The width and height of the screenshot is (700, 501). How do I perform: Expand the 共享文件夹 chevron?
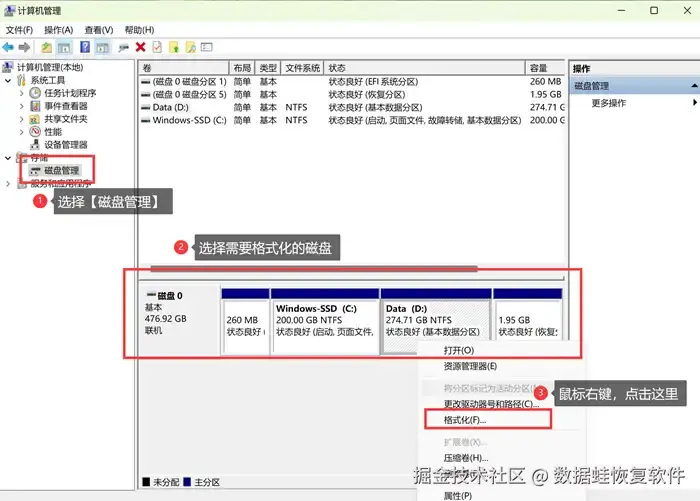[x=21, y=119]
